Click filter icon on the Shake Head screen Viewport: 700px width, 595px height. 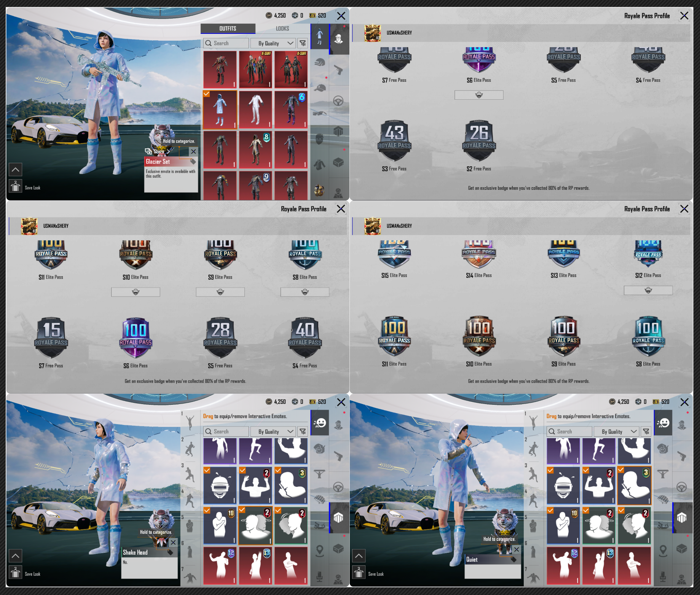[x=303, y=431]
